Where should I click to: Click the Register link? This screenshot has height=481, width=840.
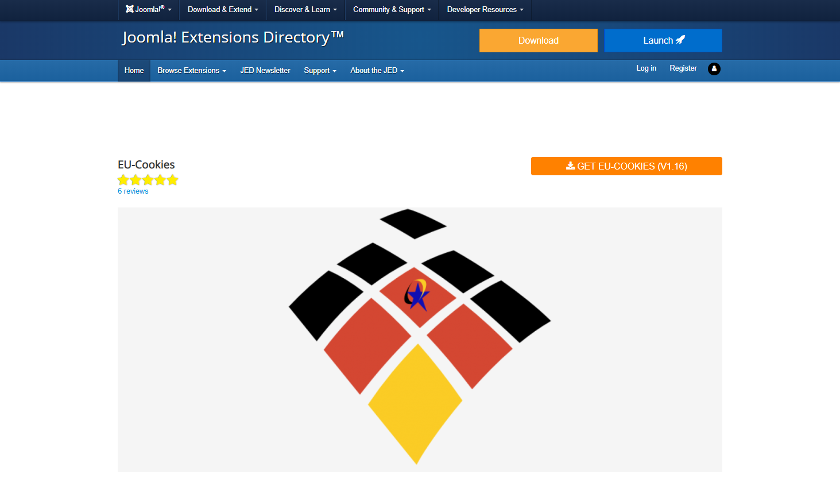coord(682,69)
